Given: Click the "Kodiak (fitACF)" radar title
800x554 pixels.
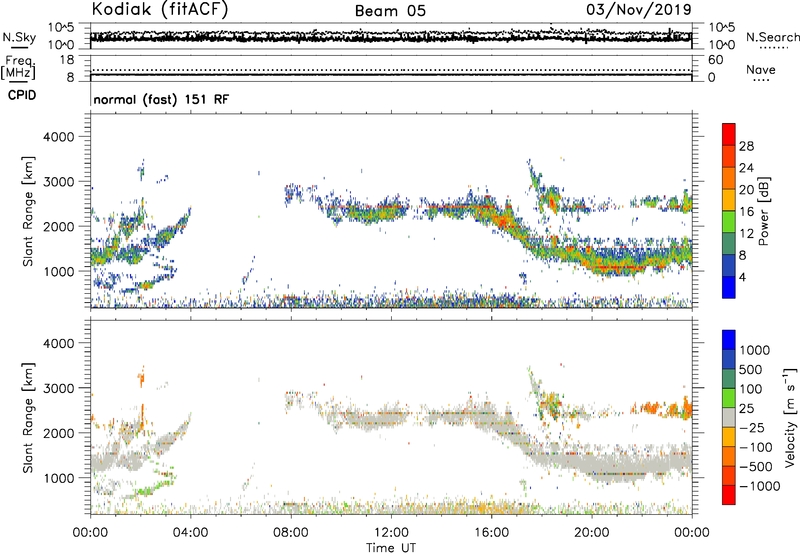Looking at the screenshot, I should [160, 9].
